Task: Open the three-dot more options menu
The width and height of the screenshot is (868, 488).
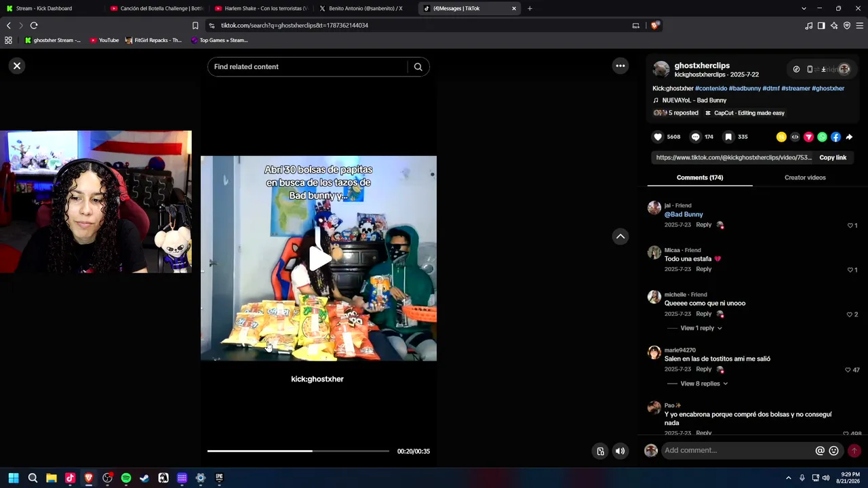Action: (620, 66)
